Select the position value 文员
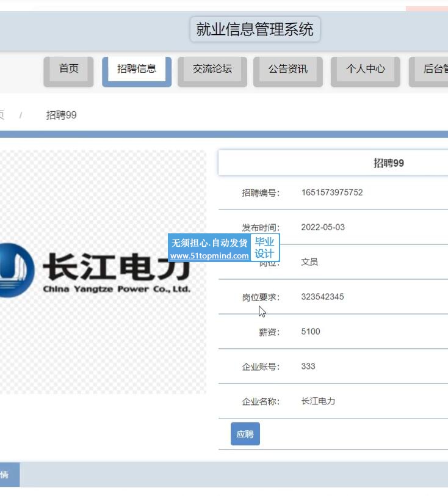This screenshot has width=448, height=496. tap(309, 262)
